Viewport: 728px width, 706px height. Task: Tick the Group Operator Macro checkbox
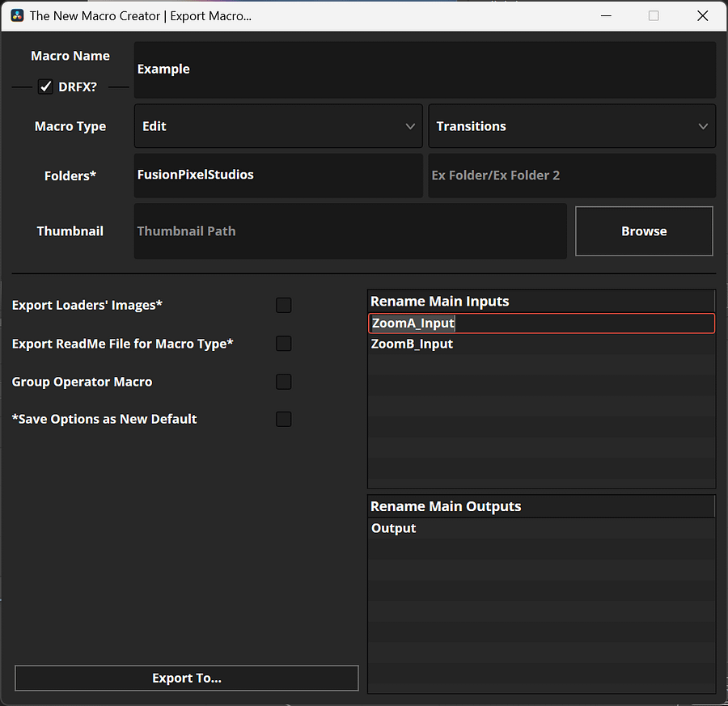(284, 382)
